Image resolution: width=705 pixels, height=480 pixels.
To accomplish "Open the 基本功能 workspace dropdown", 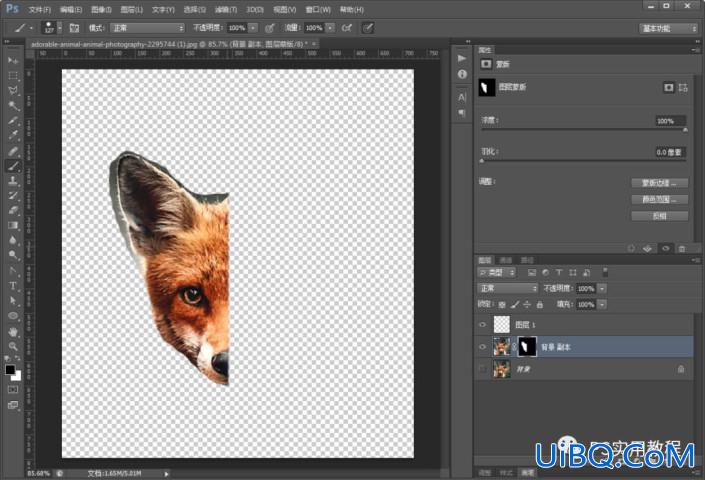I will coord(668,28).
